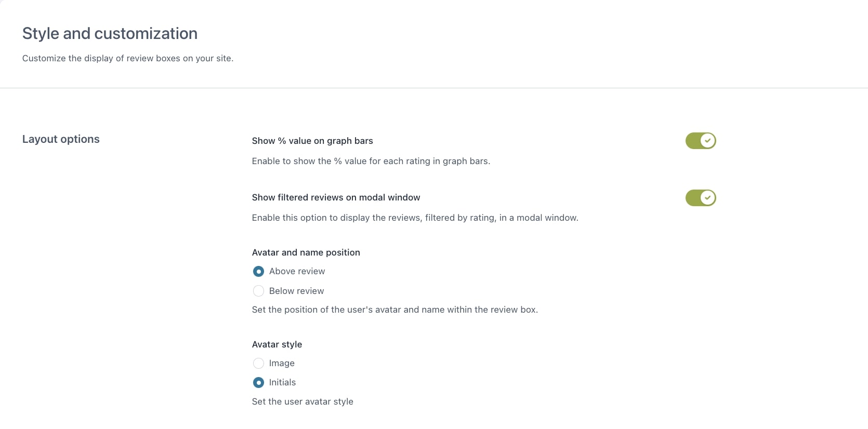Viewport: 868px width, 429px height.
Task: Select the Above review radio button
Action: pyautogui.click(x=258, y=272)
